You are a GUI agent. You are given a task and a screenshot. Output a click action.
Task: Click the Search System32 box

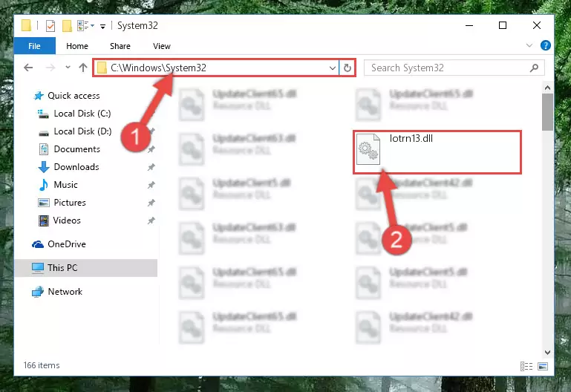click(454, 68)
